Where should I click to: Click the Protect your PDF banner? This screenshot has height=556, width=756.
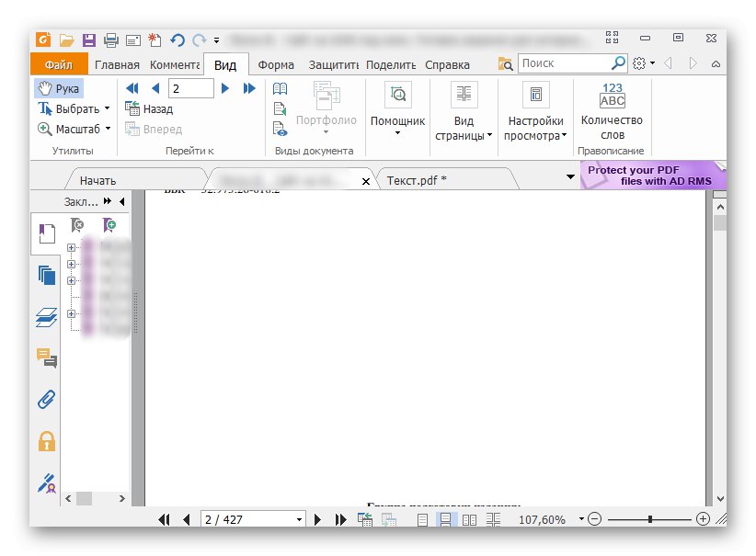pyautogui.click(x=653, y=176)
